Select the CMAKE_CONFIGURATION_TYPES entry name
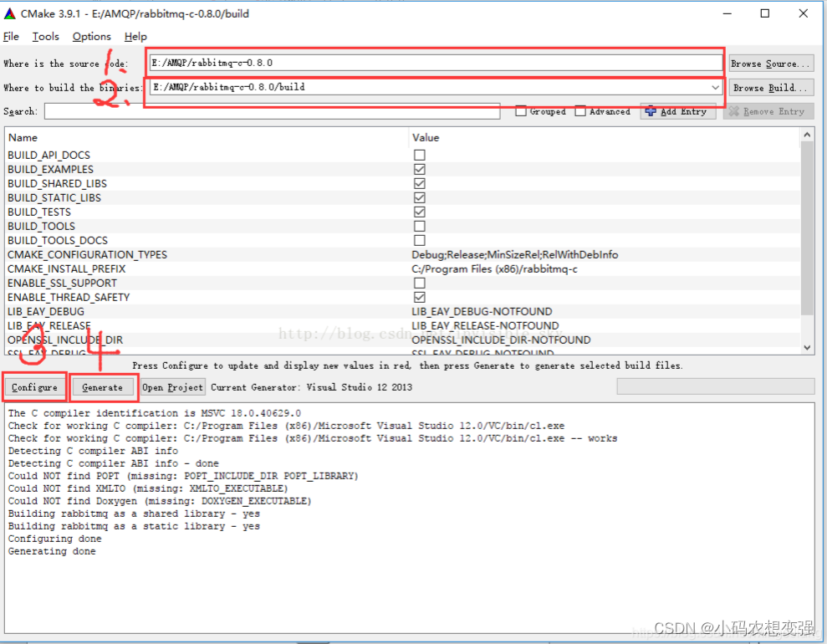The image size is (827, 644). 87,255
